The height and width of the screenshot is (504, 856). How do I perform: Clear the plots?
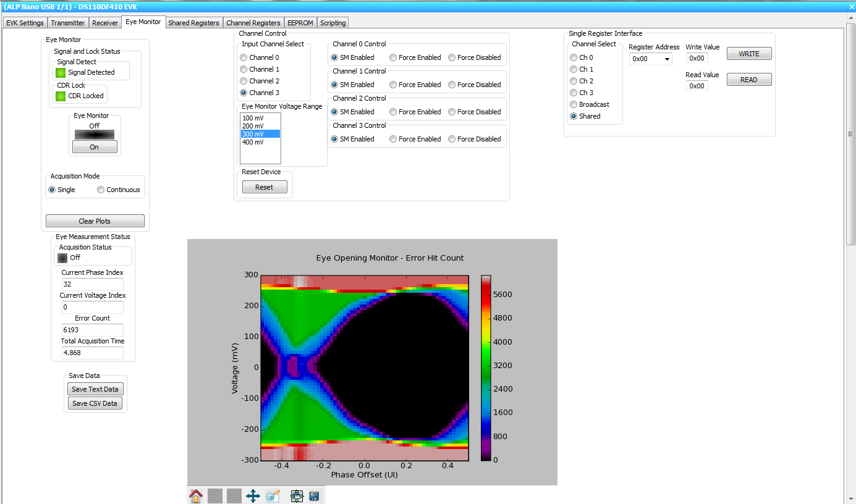(95, 220)
